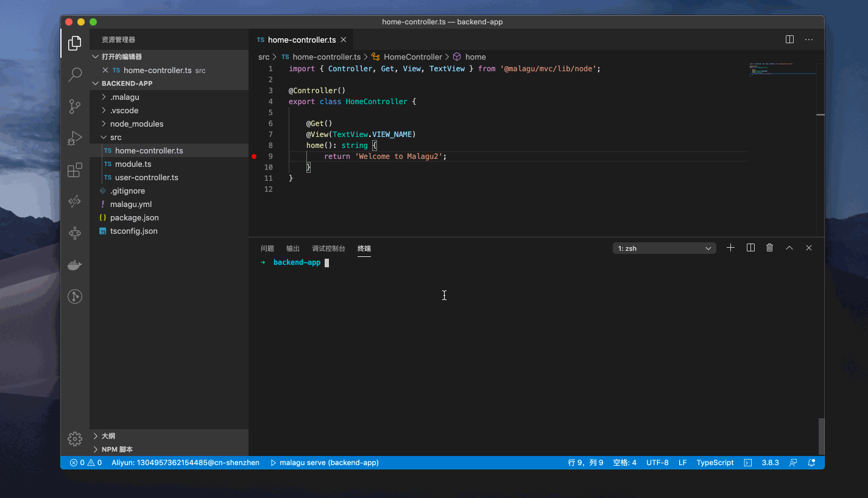
Task: Split the editor to the right
Action: (x=789, y=40)
